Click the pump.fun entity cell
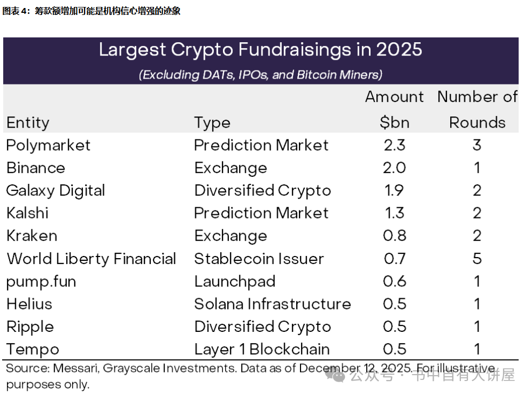The width and height of the screenshot is (532, 396). [41, 281]
